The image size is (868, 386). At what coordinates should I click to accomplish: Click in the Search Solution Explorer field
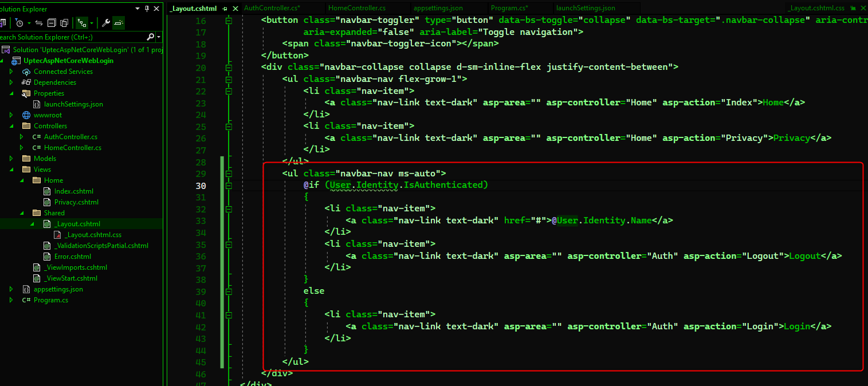[69, 37]
